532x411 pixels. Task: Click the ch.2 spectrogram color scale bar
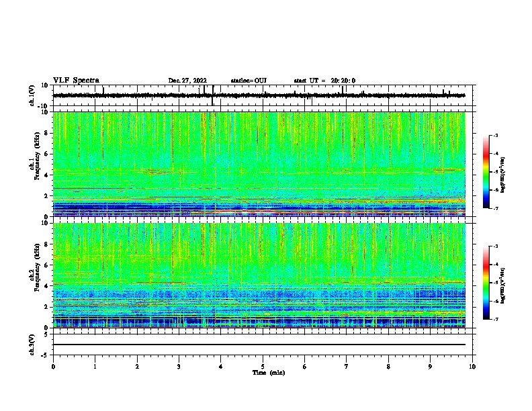486,283
